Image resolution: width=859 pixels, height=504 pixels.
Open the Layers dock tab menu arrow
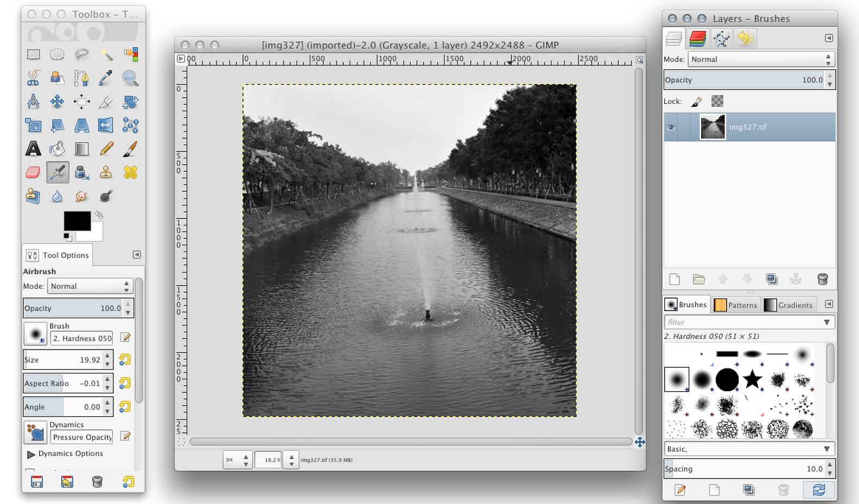(x=829, y=38)
